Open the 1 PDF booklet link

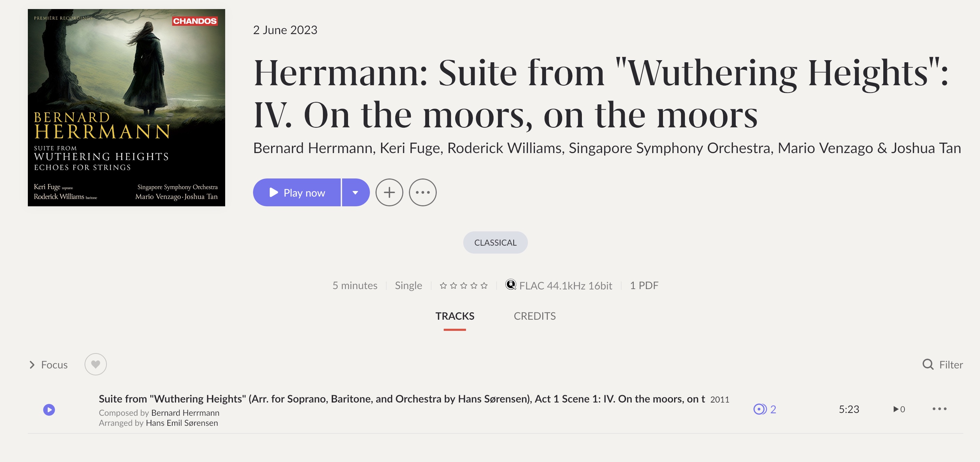pyautogui.click(x=644, y=286)
